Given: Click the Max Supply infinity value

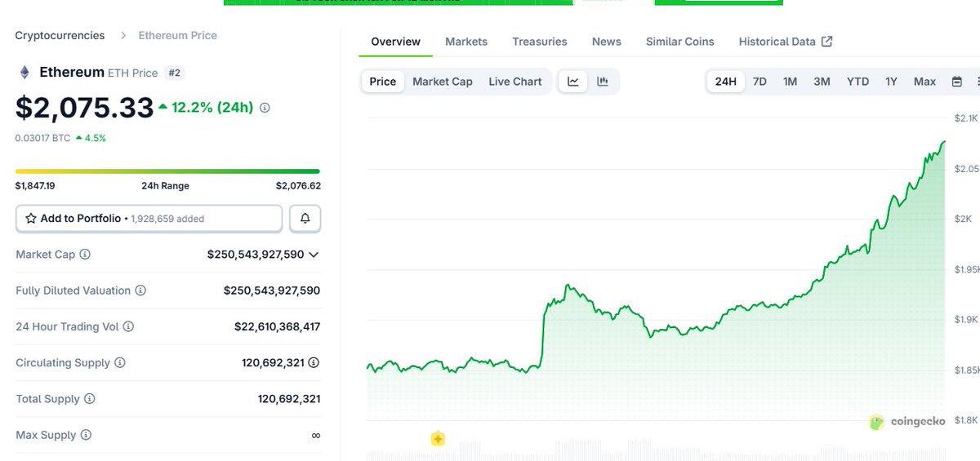Looking at the screenshot, I should pyautogui.click(x=316, y=435).
